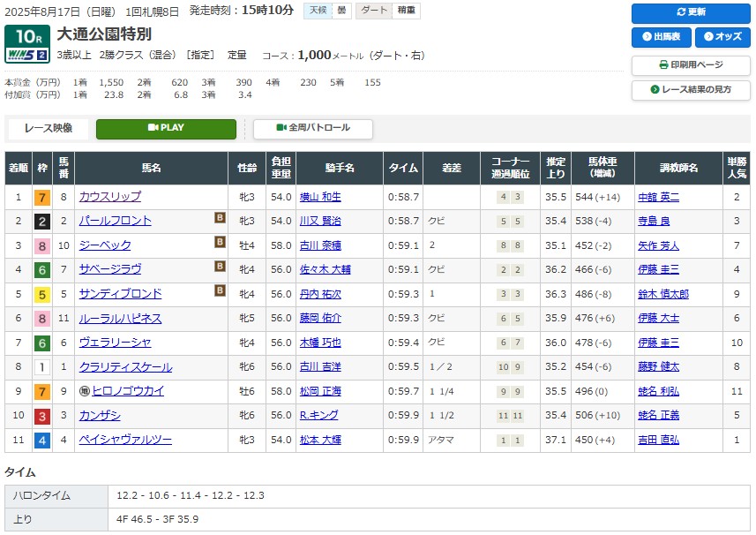Screen dimensions: 756x535
Task: Open the 印刷用ページ print page
Action: (x=690, y=65)
